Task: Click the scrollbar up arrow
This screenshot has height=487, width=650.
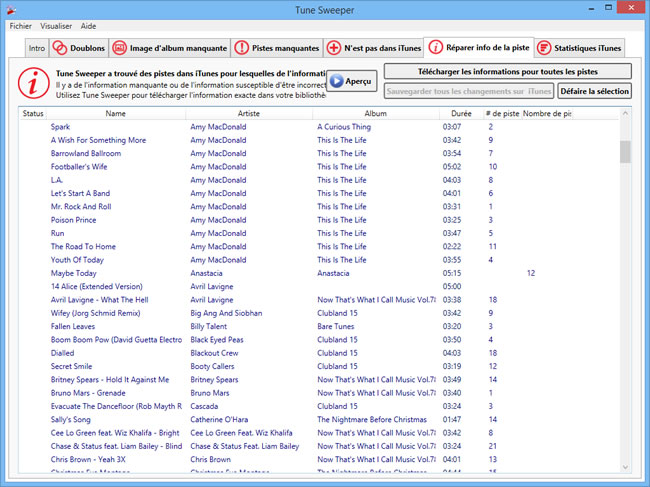Action: (x=625, y=113)
